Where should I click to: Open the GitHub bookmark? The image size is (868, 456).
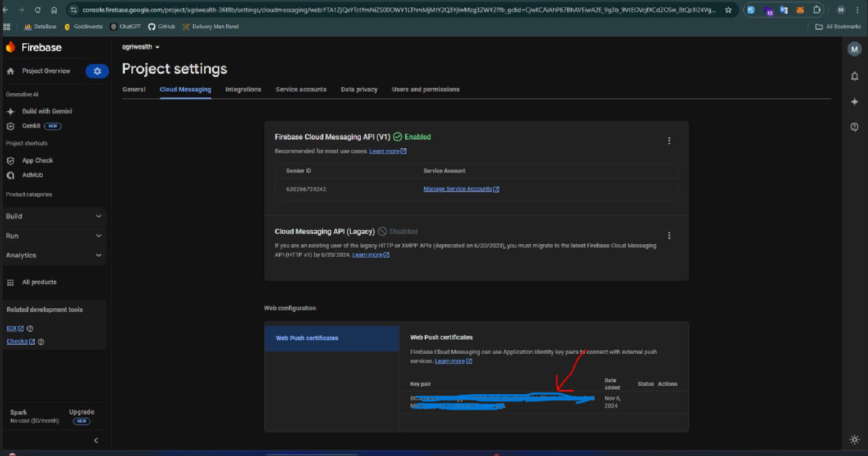coord(162,26)
